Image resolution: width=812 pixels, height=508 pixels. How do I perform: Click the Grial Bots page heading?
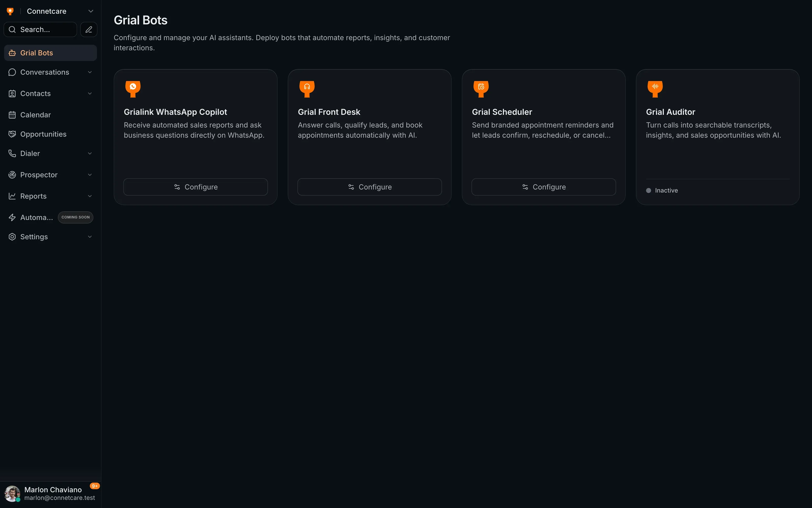(141, 20)
